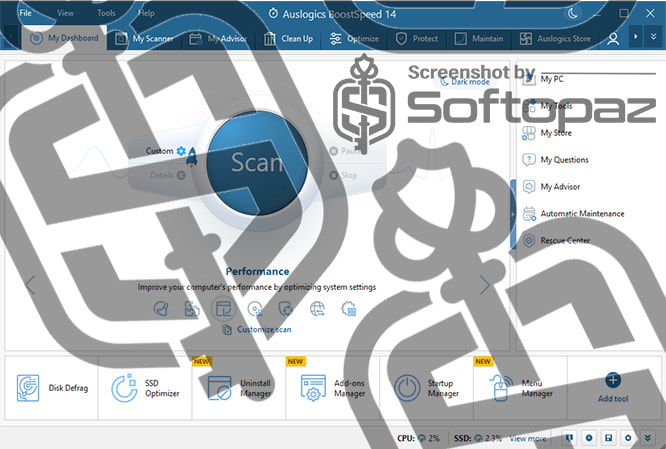
Task: Launch the Startup Manager tool
Action: 426,388
